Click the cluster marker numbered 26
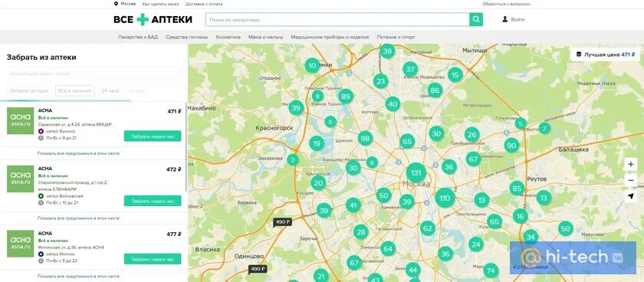Screen dimensions: 644x282 tap(472, 134)
